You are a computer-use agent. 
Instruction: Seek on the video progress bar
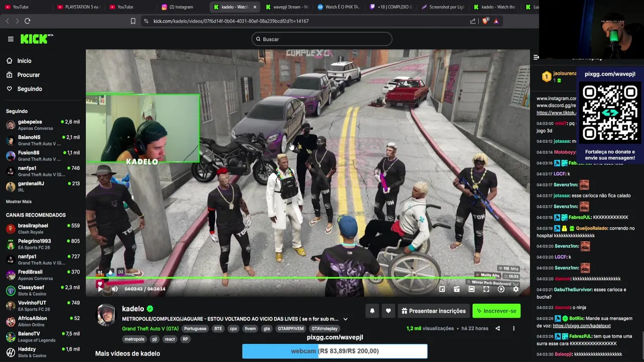[307, 278]
